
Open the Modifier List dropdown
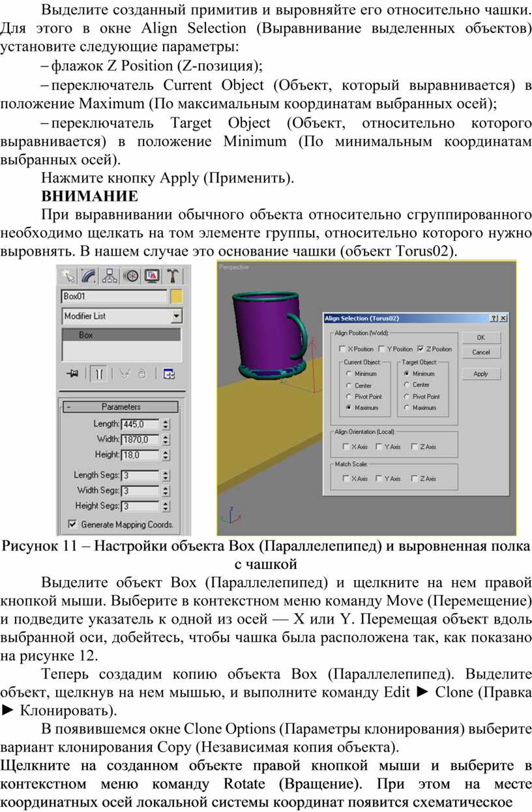[x=176, y=316]
